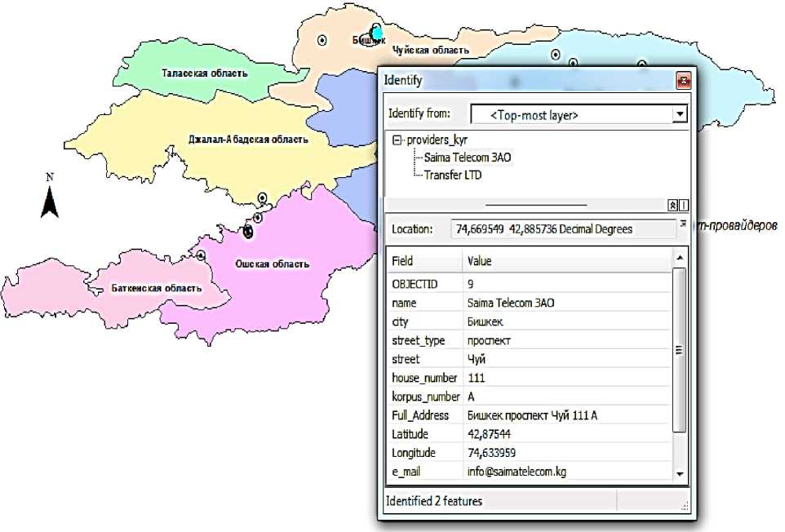The height and width of the screenshot is (532, 785).
Task: Click the providers_kyr layer name in tree
Action: click(437, 140)
